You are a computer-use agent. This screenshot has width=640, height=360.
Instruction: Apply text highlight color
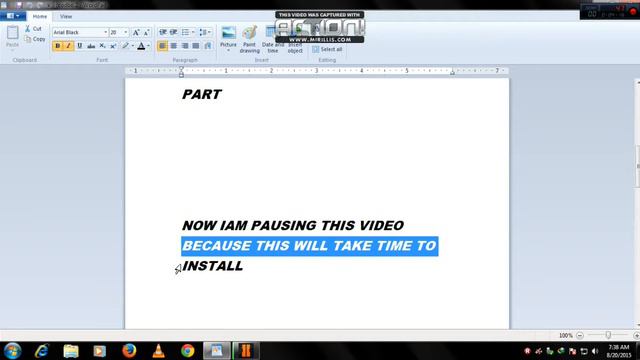125,46
